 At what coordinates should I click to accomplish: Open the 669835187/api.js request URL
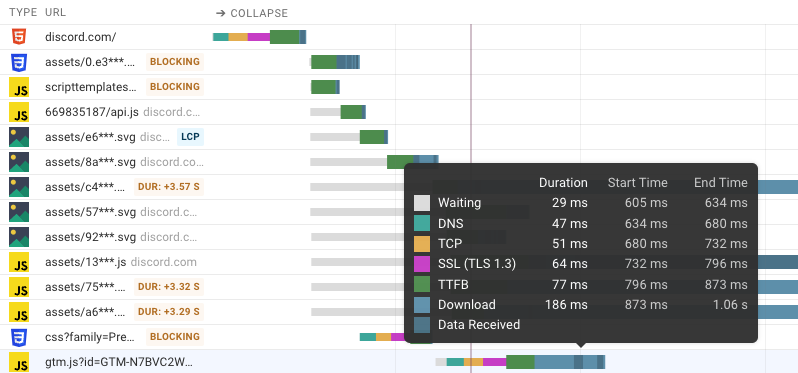coord(92,112)
